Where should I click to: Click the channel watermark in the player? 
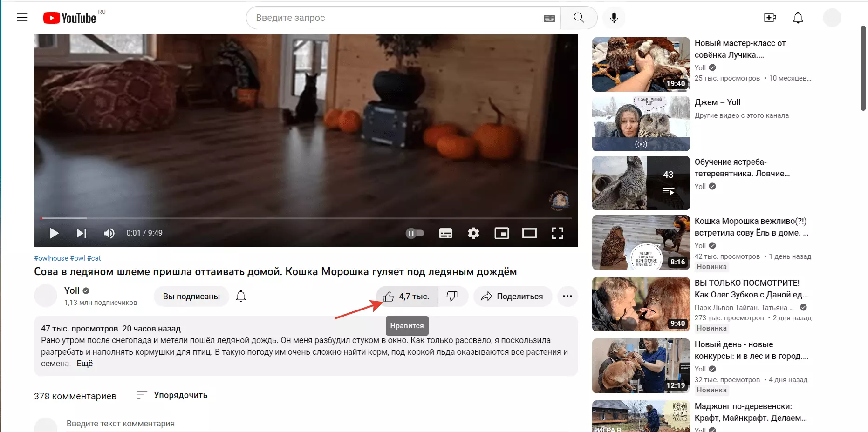(x=559, y=200)
